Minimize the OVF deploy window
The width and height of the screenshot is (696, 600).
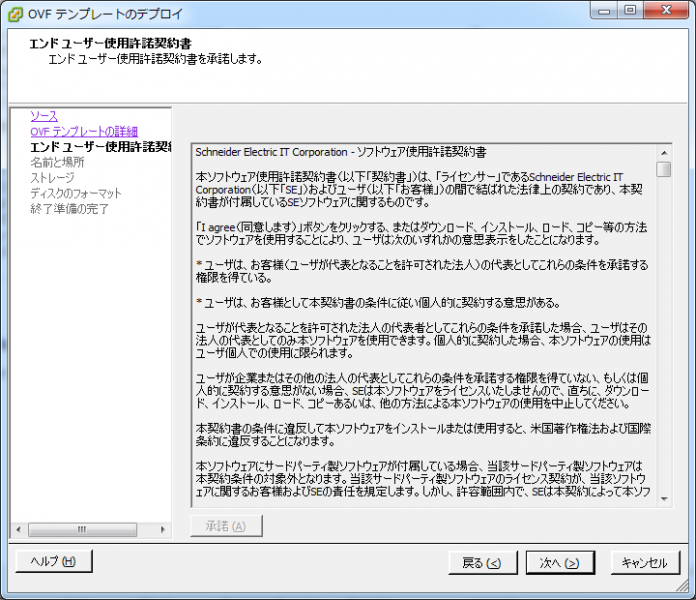pos(604,11)
